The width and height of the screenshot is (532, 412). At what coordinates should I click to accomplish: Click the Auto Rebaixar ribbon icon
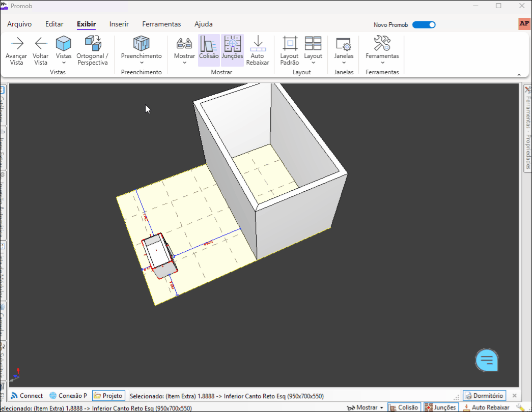click(258, 44)
